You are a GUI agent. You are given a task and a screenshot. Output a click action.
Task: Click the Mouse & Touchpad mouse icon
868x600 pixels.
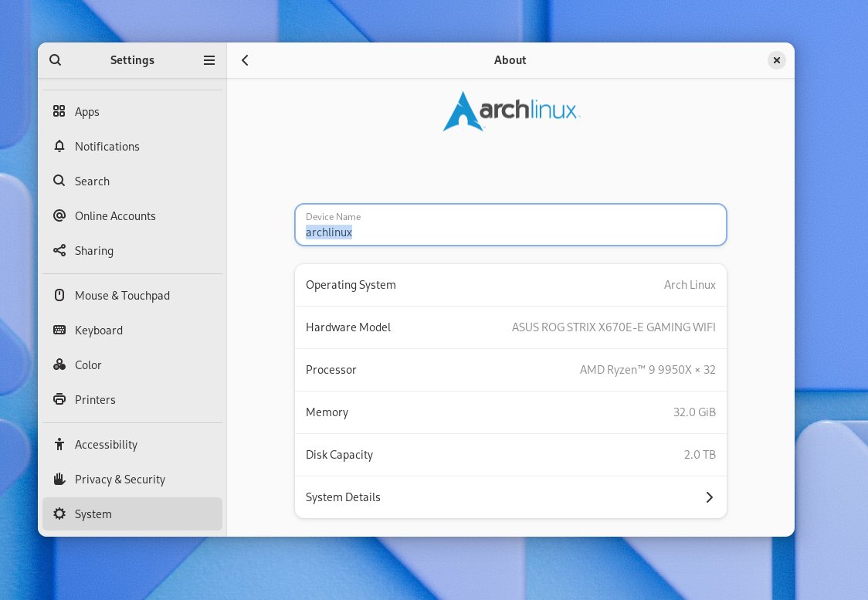pos(59,295)
